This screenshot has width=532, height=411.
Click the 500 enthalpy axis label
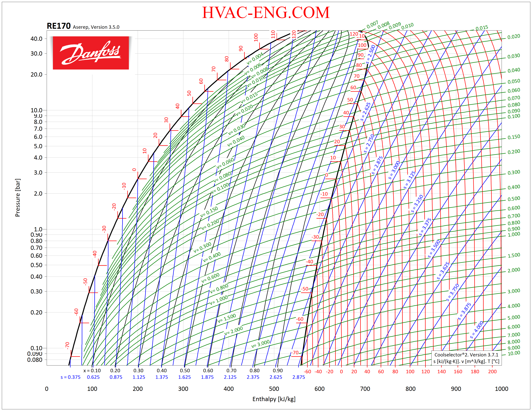[x=274, y=389]
